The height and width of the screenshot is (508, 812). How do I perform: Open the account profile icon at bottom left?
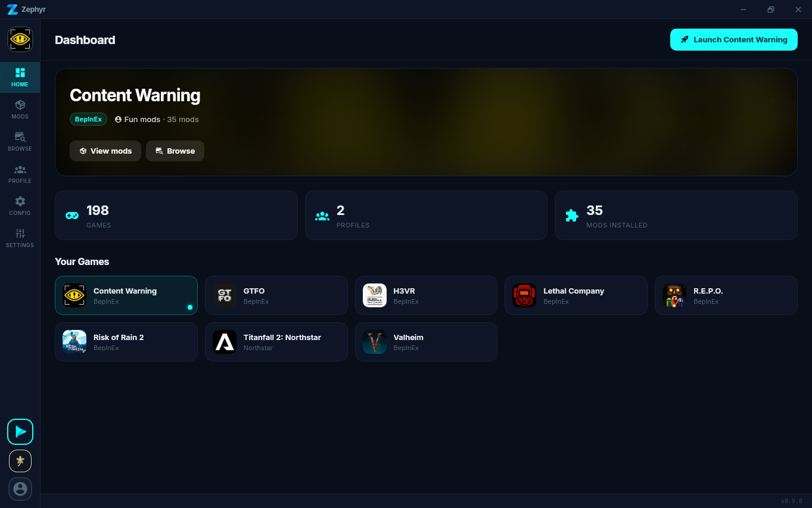tap(20, 488)
